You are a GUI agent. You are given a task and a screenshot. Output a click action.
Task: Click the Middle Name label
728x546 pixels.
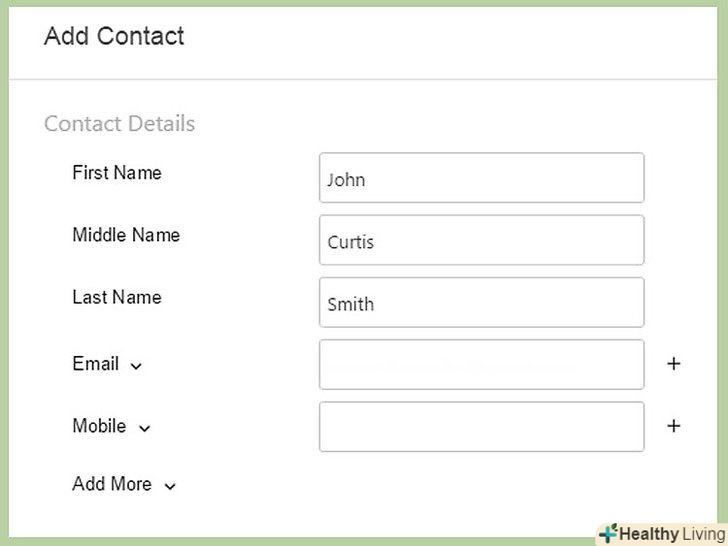[126, 235]
